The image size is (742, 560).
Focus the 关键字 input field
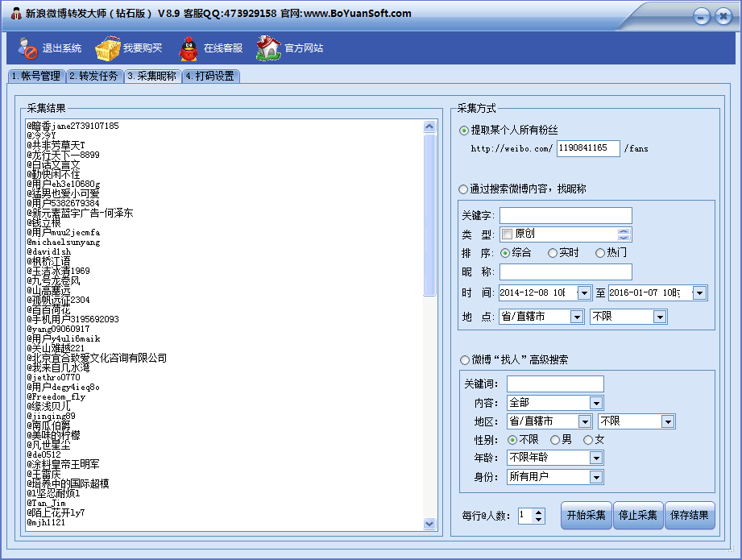coord(566,215)
